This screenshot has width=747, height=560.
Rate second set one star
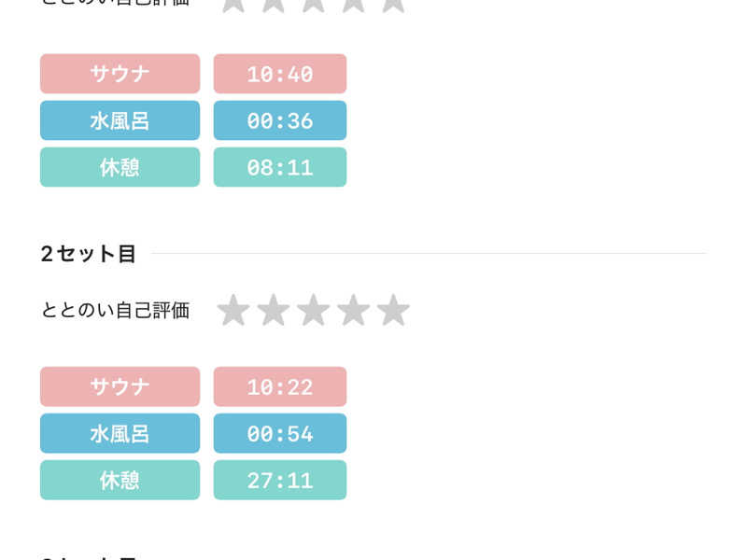[x=233, y=310]
